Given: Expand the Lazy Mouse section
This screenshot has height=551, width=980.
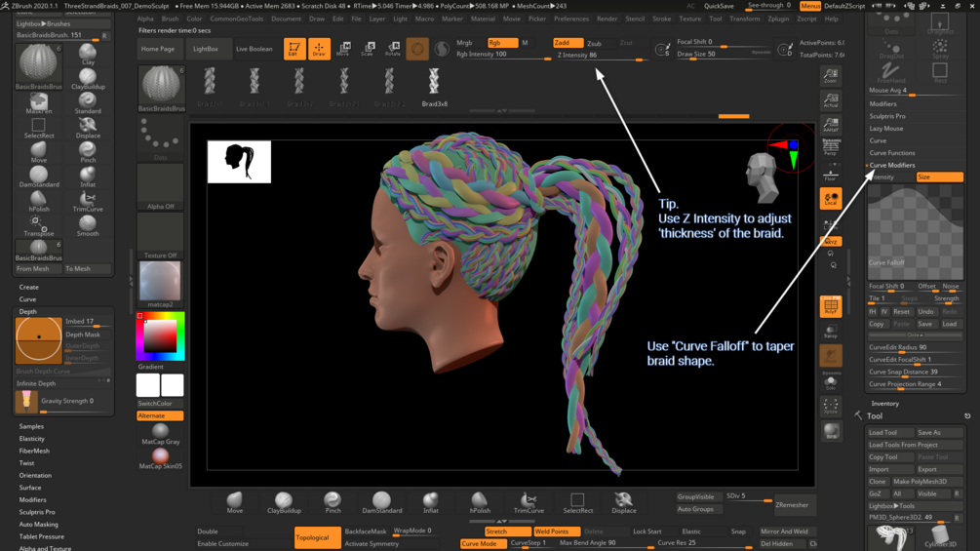Looking at the screenshot, I should 885,128.
